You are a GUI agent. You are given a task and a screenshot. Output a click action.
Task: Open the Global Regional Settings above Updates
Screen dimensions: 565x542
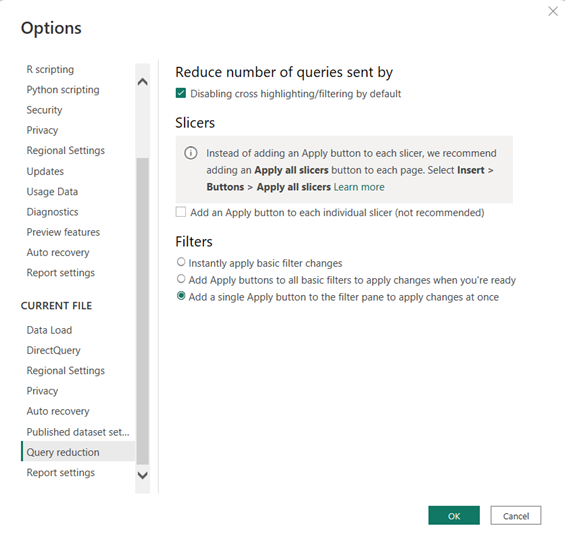(x=65, y=150)
